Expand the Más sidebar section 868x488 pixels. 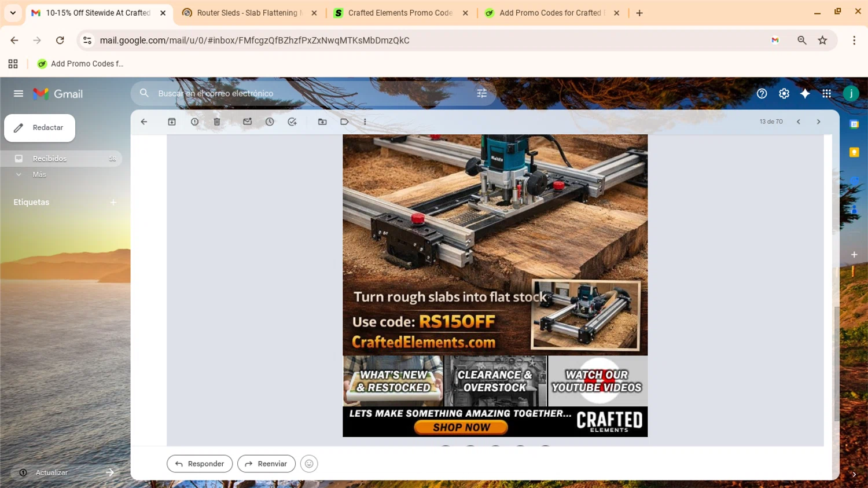tap(39, 174)
